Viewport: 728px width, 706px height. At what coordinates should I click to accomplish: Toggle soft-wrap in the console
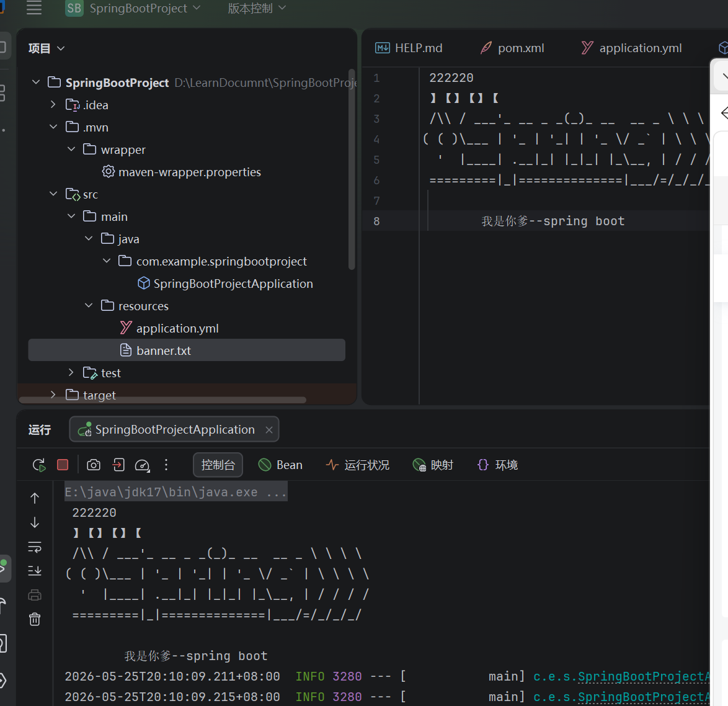click(x=35, y=547)
